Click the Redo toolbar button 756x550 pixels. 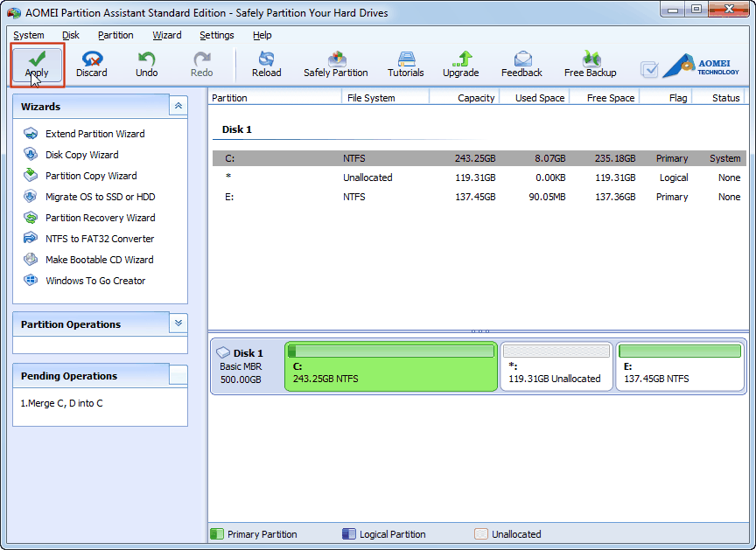[x=201, y=65]
